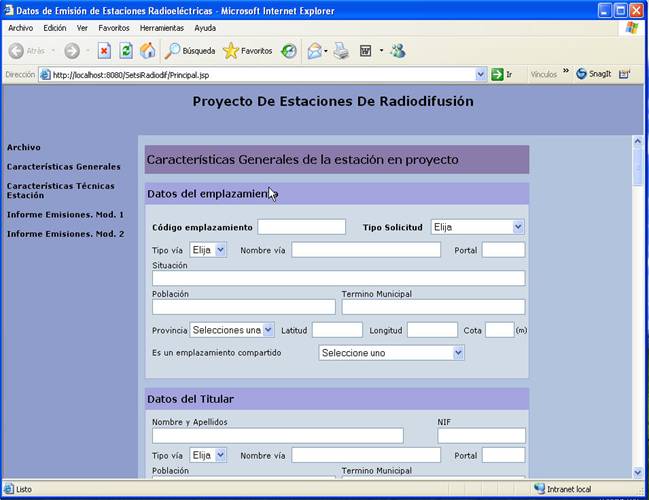Open the emplazamiento compartido dropdown
This screenshot has width=649, height=500.
(x=391, y=353)
